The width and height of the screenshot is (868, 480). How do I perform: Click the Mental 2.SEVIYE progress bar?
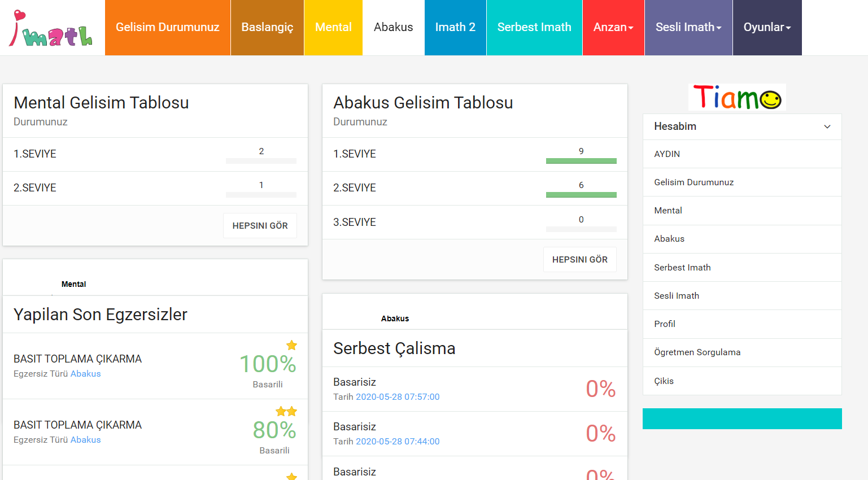point(261,195)
